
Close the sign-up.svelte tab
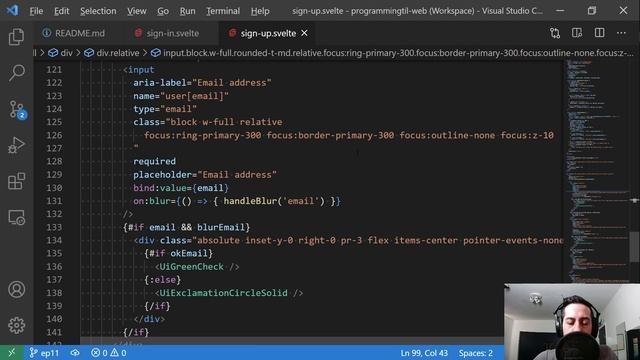304,33
